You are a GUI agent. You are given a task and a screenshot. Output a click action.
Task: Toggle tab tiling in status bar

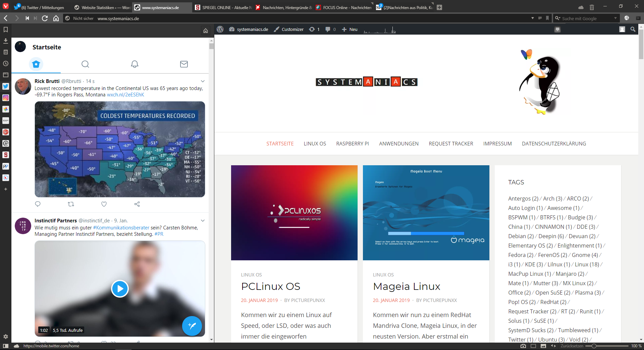(533, 346)
